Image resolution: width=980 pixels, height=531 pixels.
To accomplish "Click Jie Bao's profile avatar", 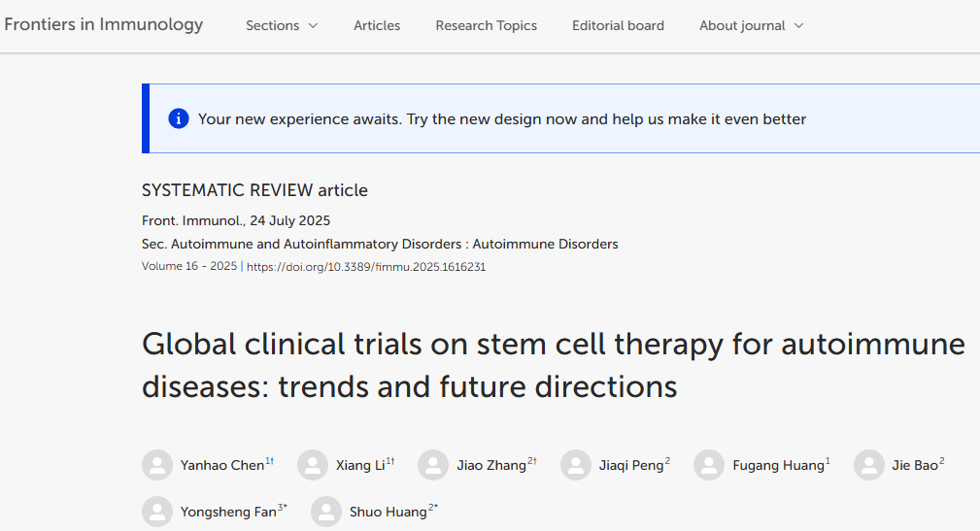I will (869, 465).
